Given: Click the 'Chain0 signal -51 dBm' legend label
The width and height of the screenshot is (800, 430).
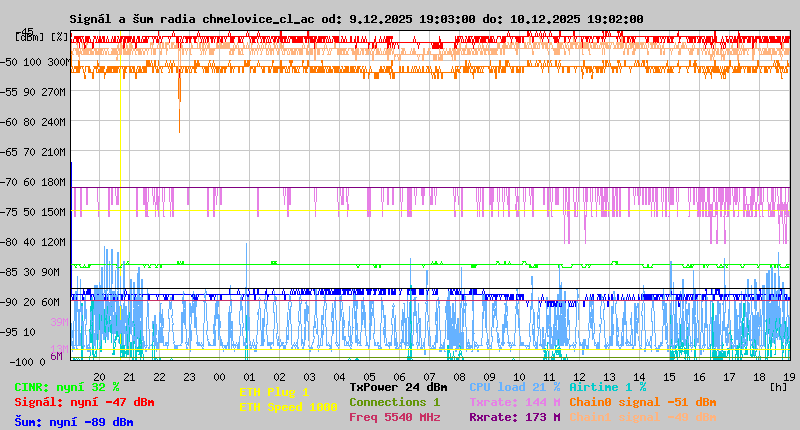Looking at the screenshot, I should coord(643,402).
